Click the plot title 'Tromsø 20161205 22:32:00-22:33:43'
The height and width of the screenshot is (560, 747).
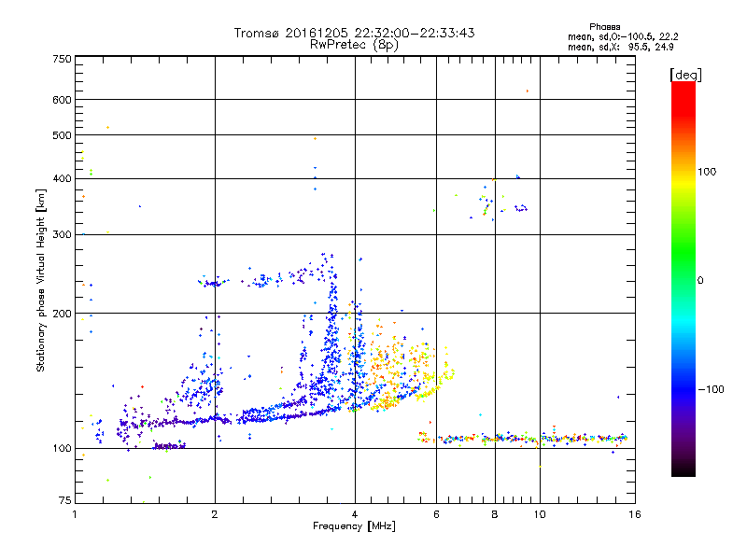tap(354, 33)
